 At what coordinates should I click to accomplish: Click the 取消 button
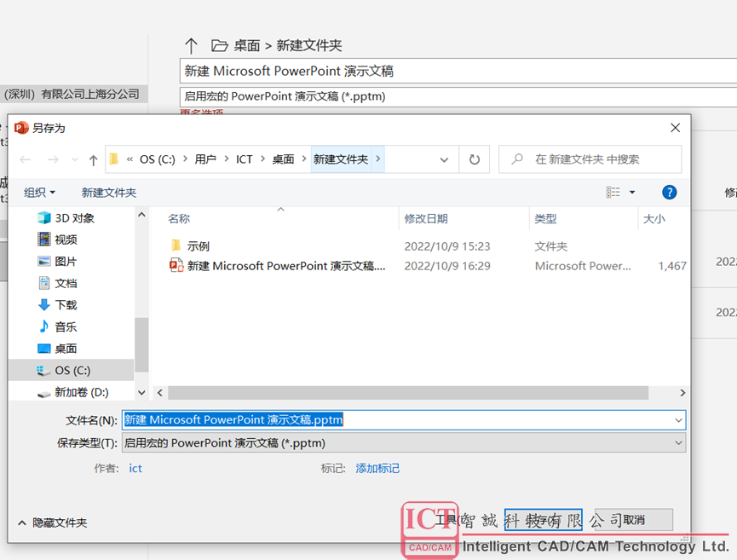(x=634, y=520)
